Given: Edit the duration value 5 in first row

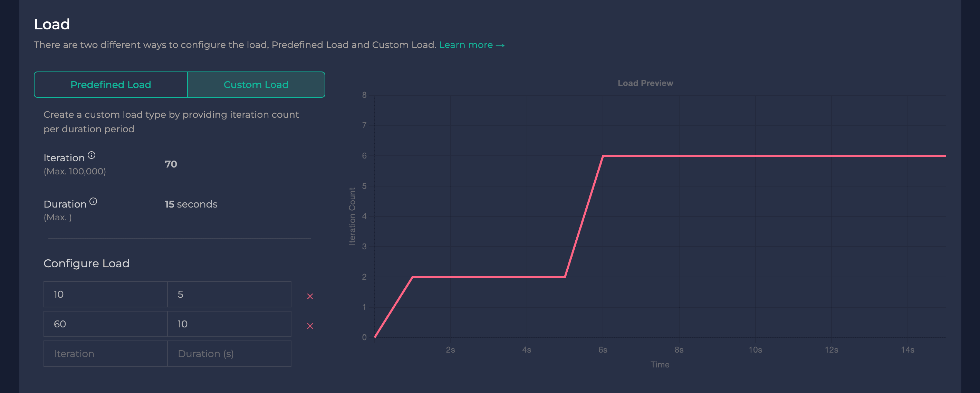Looking at the screenshot, I should [229, 294].
